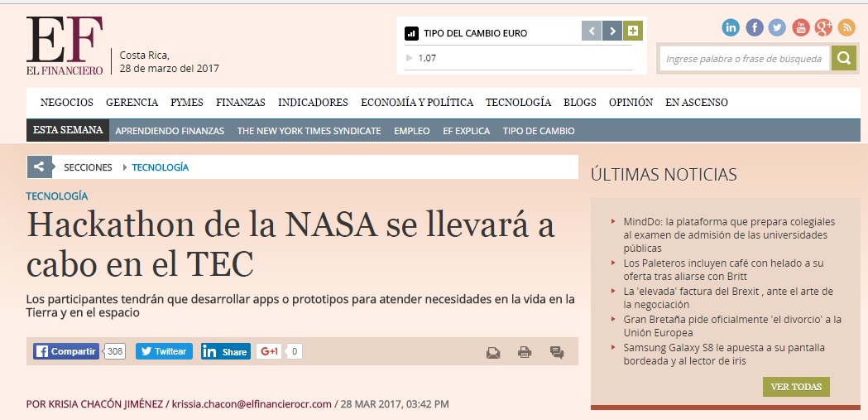Viewport: 868px width, 420px height.
Task: Expand the 1,07 euro rate row
Action: click(x=409, y=58)
